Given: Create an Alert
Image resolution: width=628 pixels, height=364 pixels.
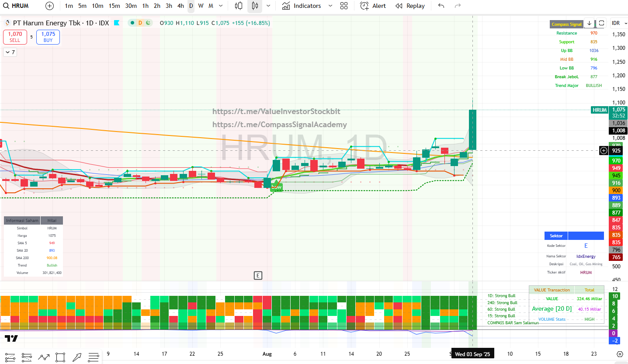Looking at the screenshot, I should pyautogui.click(x=373, y=6).
